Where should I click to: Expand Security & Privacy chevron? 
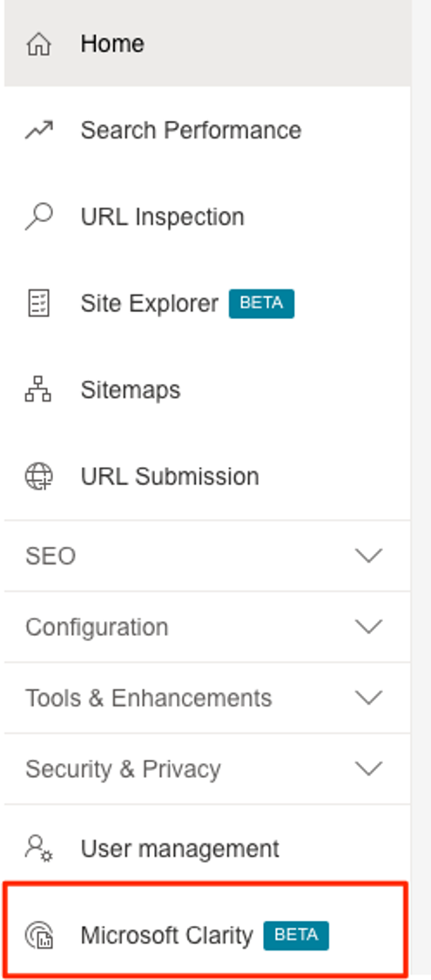point(368,768)
